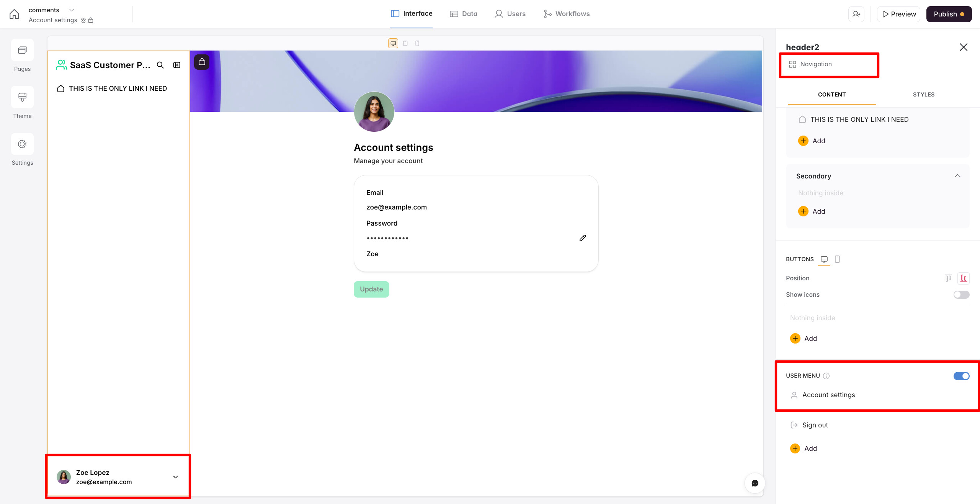Go to the Data tab
Screen dimensions: 980x504
point(464,14)
